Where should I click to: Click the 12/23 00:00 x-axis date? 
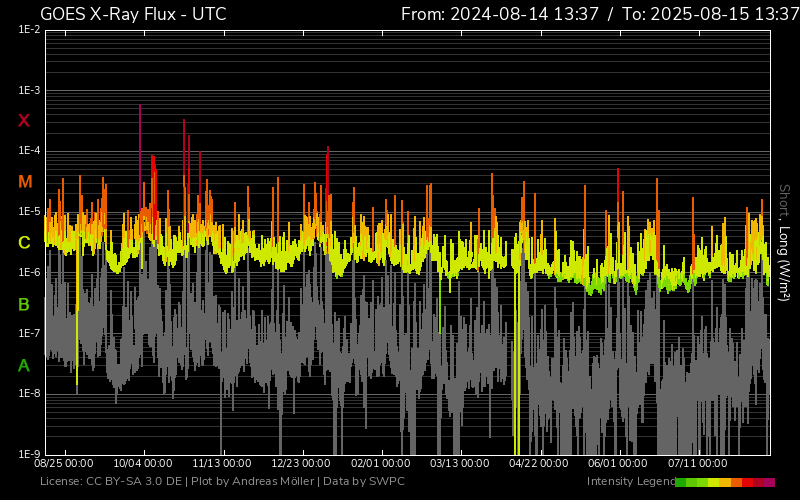[x=301, y=464]
